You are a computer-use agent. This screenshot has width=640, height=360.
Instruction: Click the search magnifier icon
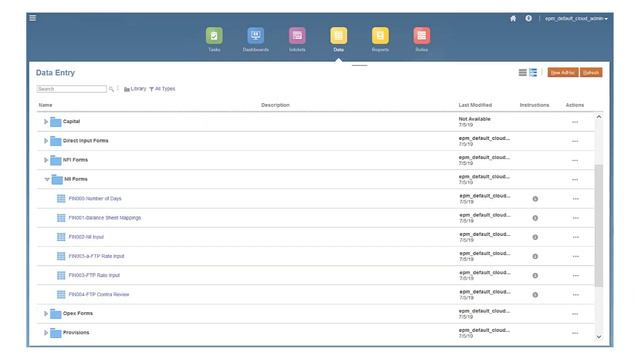point(111,89)
